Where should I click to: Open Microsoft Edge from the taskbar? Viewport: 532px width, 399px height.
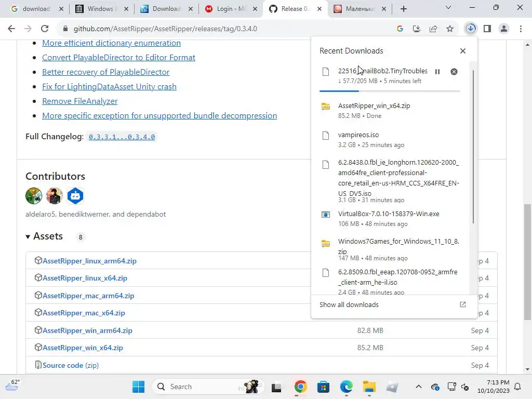click(347, 387)
